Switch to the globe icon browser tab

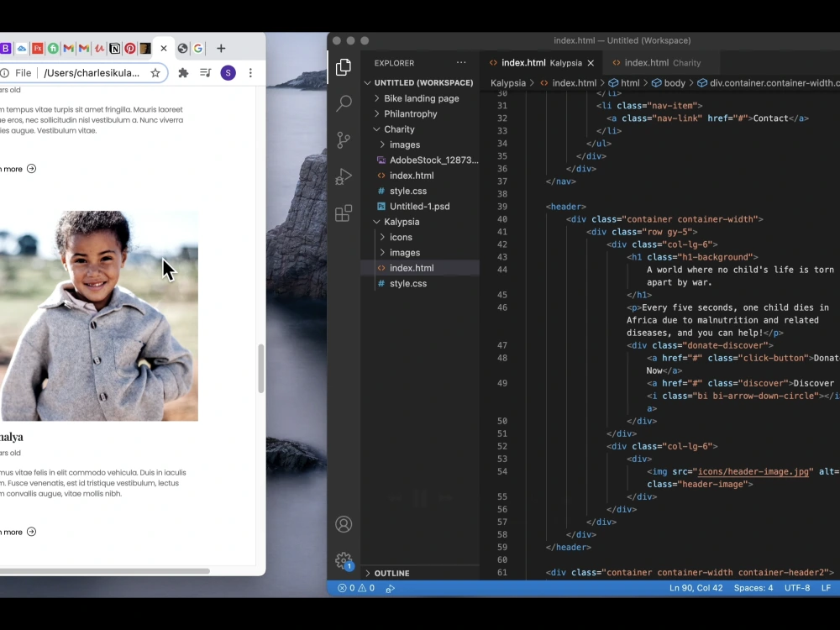click(182, 49)
